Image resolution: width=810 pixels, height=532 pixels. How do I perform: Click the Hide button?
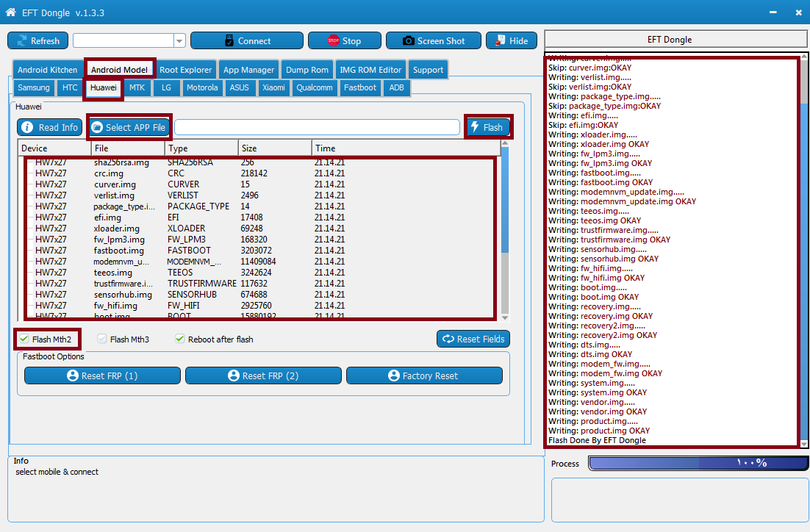pos(511,41)
